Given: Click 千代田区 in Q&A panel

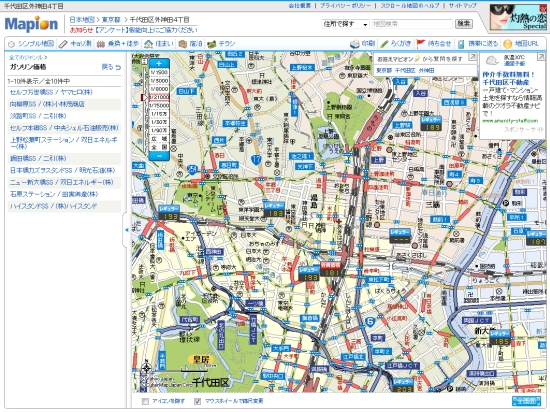Looking at the screenshot, I should (x=405, y=70).
